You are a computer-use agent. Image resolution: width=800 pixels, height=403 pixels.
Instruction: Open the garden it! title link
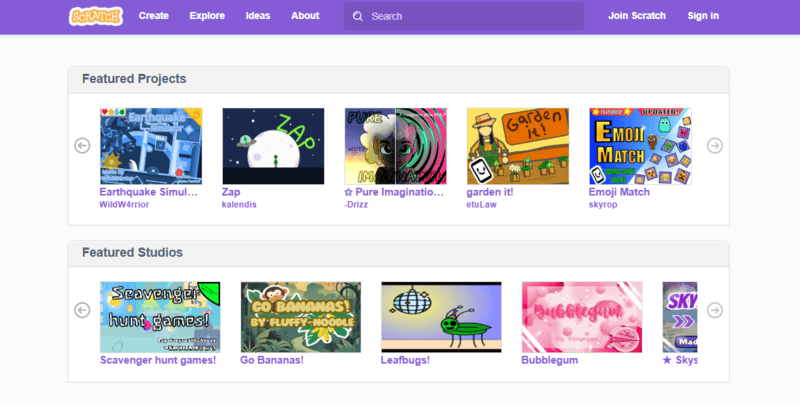[x=490, y=192]
